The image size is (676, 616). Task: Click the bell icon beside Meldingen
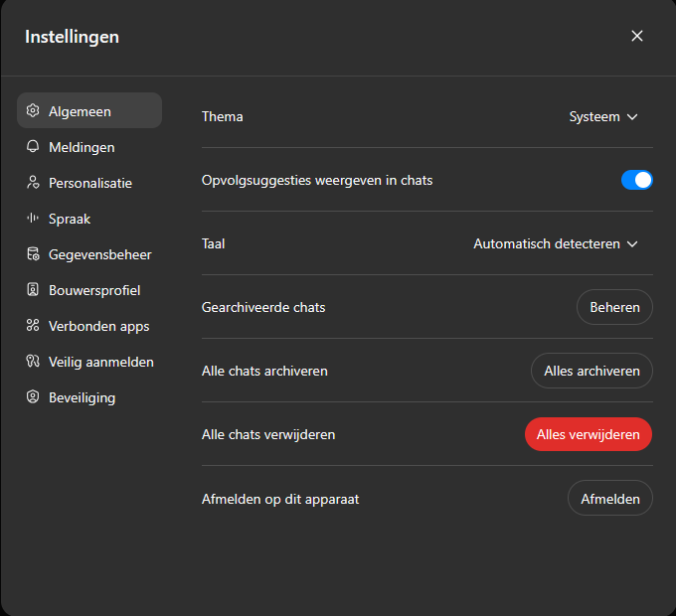tap(33, 146)
